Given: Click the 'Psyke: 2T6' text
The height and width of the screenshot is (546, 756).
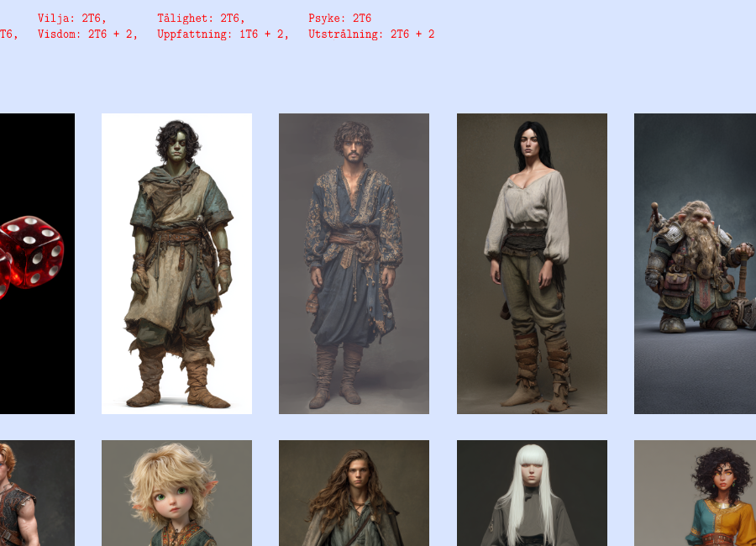Looking at the screenshot, I should click(340, 18).
